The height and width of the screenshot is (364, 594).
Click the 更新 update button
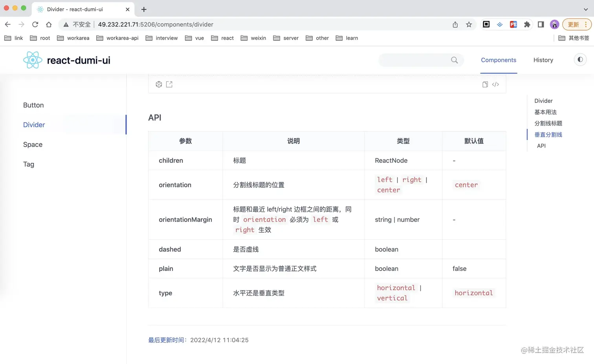coord(577,24)
